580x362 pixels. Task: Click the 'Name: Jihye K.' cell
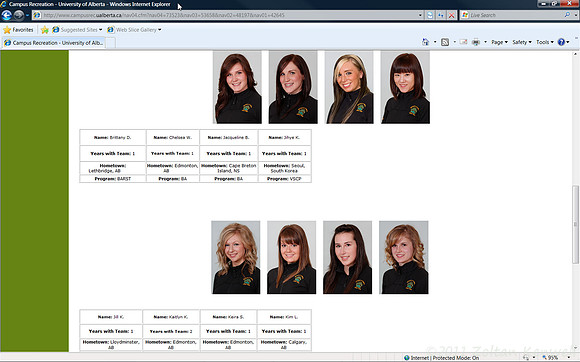284,137
